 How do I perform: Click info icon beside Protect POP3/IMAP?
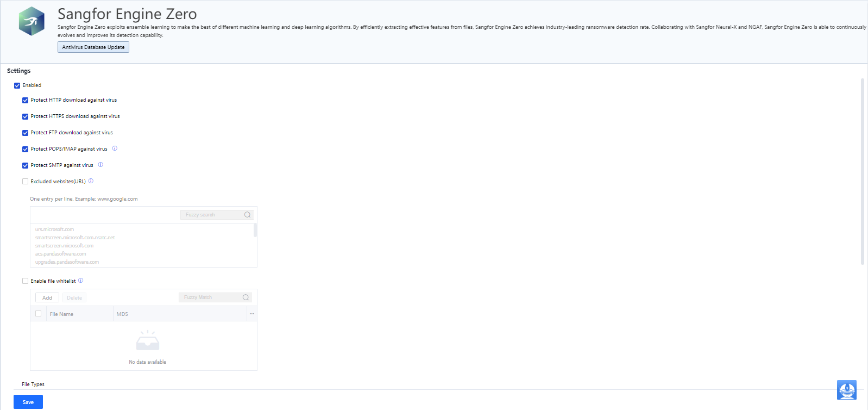[x=115, y=148]
